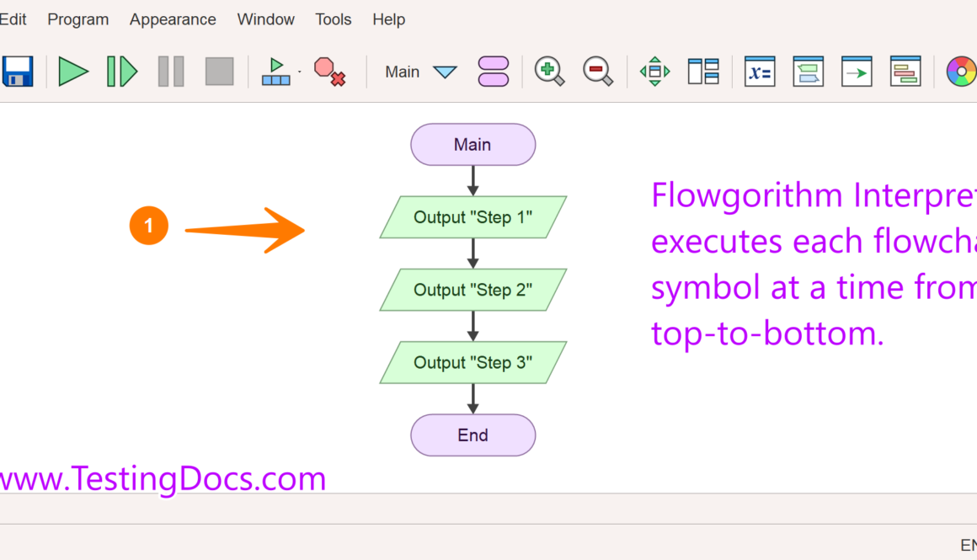Stop the running program
The image size is (977, 560).
pyautogui.click(x=218, y=72)
